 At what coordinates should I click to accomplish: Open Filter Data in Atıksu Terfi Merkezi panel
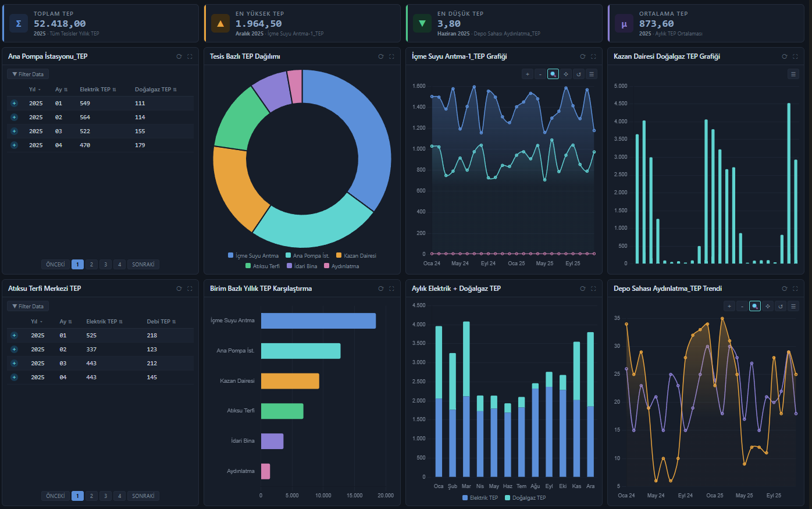click(28, 307)
